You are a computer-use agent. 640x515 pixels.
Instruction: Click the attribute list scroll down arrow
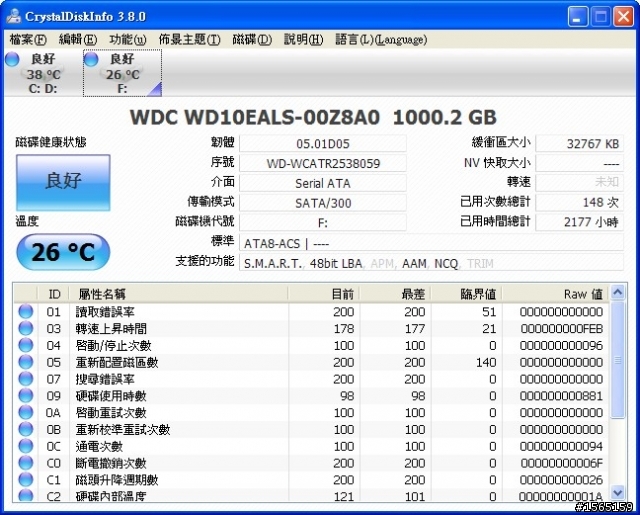pyautogui.click(x=618, y=492)
